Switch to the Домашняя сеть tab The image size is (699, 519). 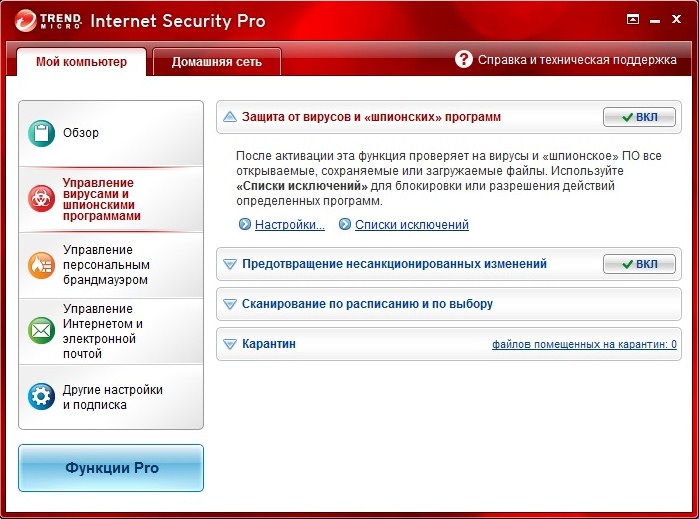coord(216,62)
